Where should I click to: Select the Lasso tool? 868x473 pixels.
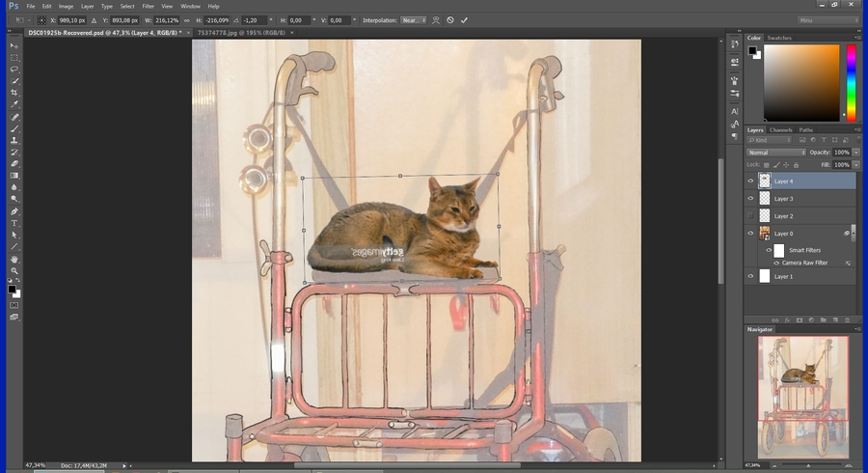tap(14, 70)
